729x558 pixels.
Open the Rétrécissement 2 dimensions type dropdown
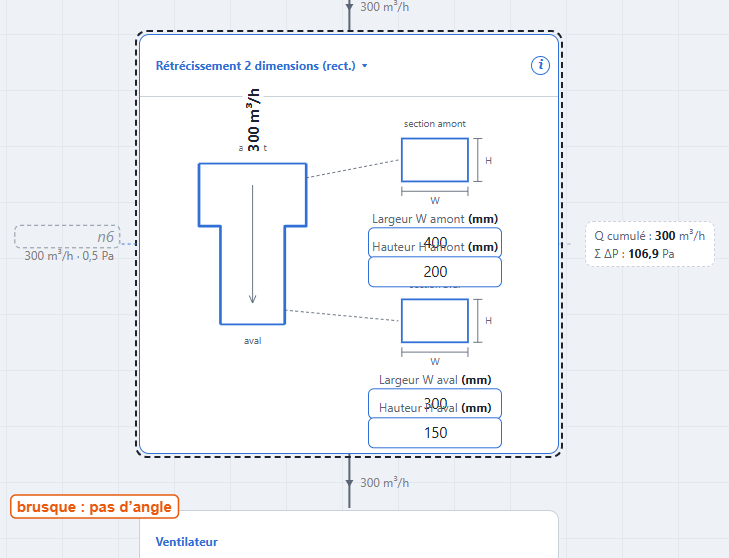(261, 66)
